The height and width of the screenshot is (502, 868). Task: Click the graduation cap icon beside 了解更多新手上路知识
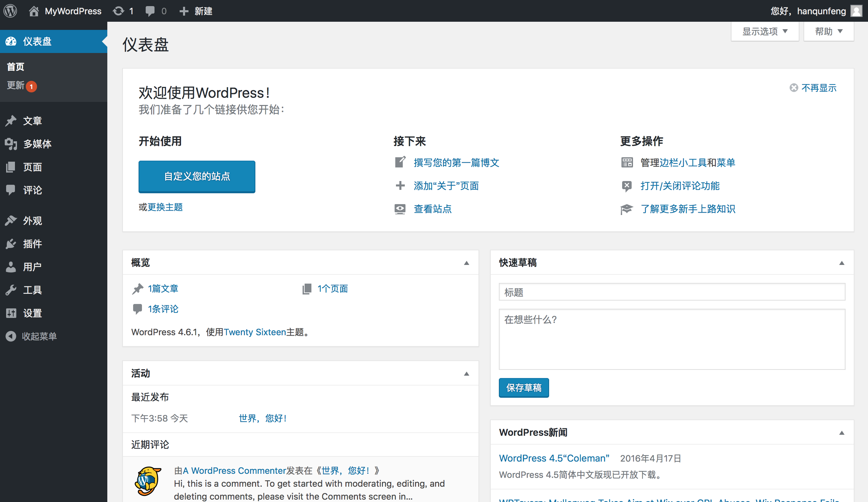click(x=627, y=209)
